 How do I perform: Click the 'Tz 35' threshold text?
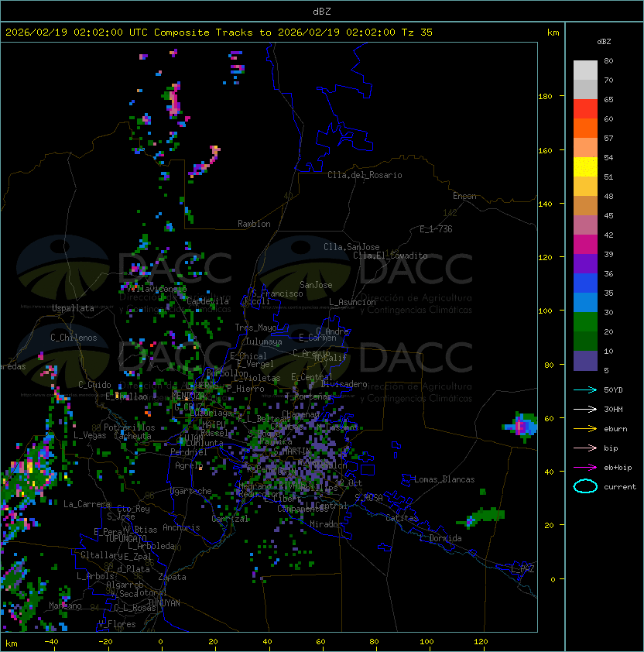[x=417, y=33]
